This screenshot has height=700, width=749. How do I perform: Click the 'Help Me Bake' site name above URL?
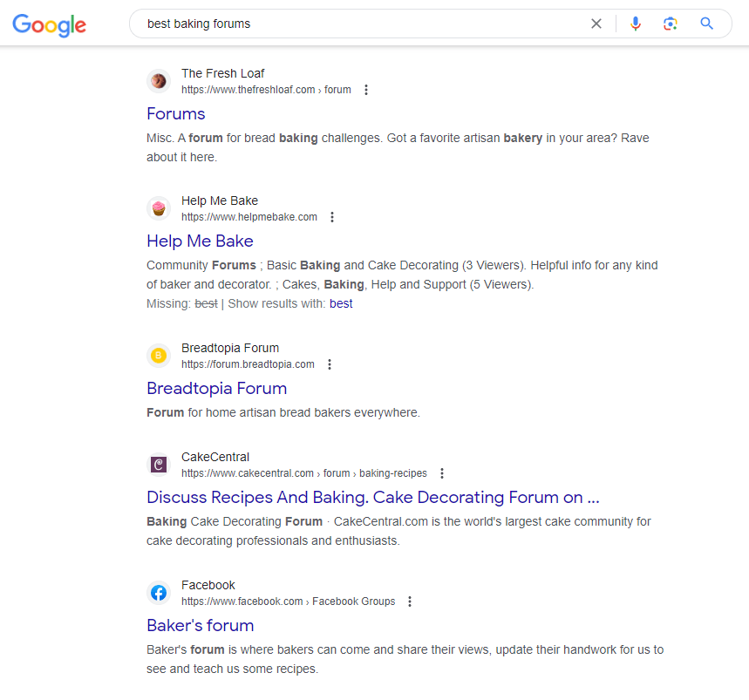point(220,201)
